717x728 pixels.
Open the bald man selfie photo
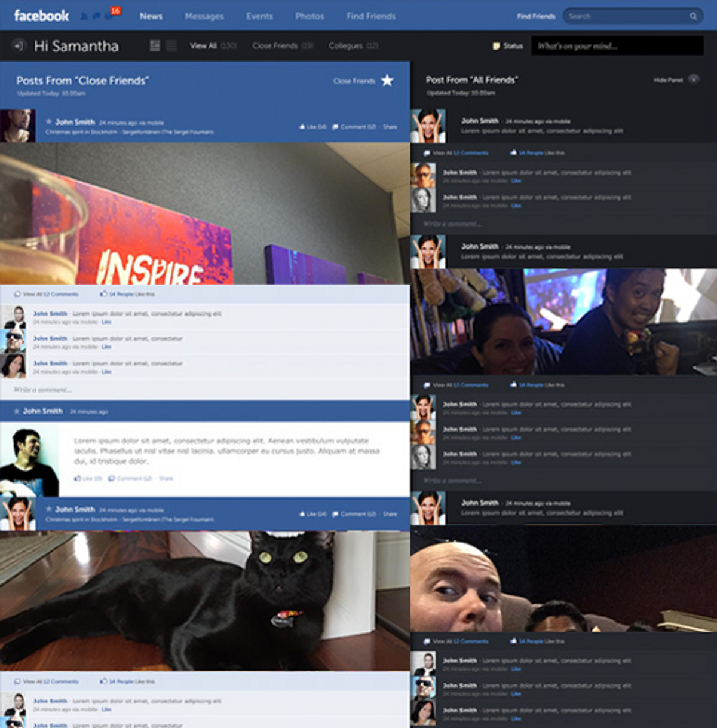pos(564,579)
